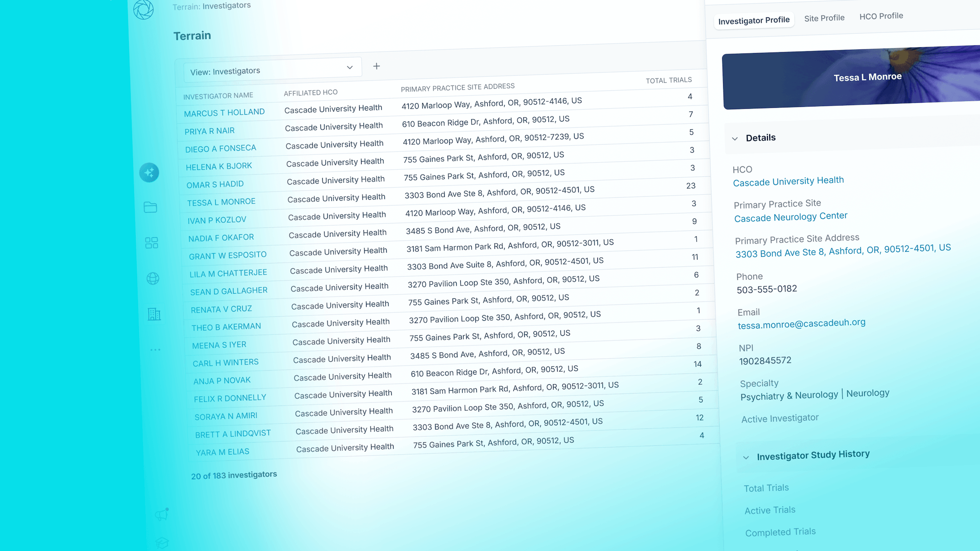
Task: Open the sparkle AI assistant icon
Action: click(x=149, y=173)
